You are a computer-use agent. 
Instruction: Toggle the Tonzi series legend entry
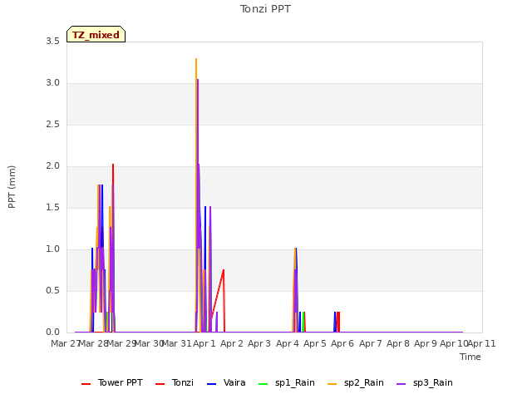(175, 382)
